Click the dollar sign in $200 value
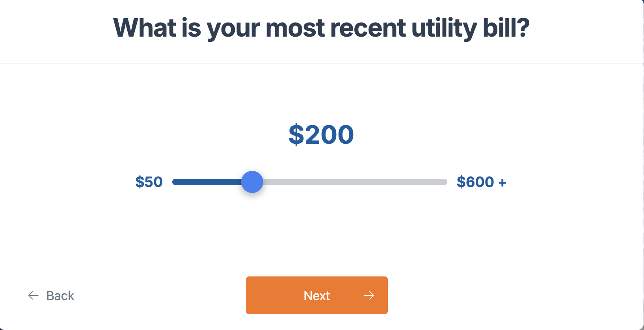The width and height of the screenshot is (644, 330). tap(296, 135)
